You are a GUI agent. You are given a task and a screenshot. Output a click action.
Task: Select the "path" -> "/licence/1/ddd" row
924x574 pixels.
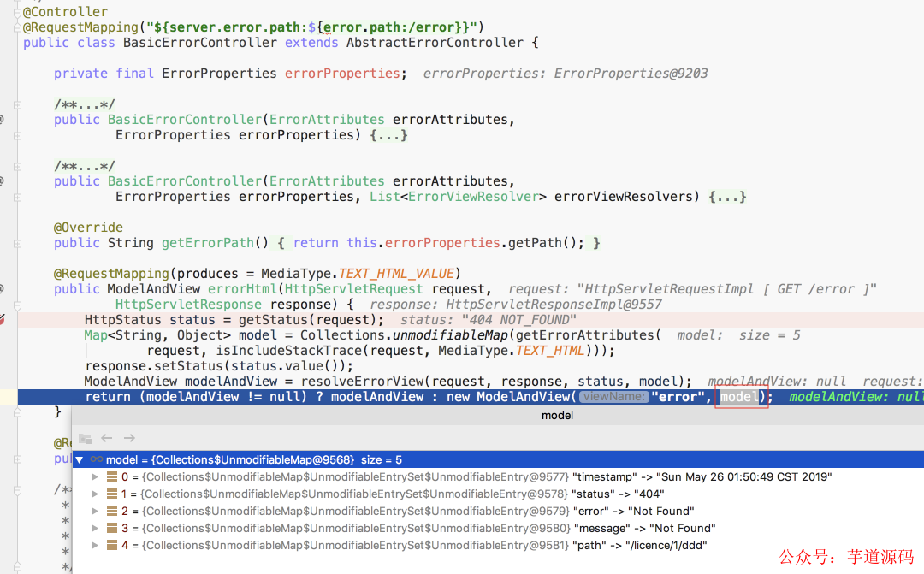[x=498, y=545]
